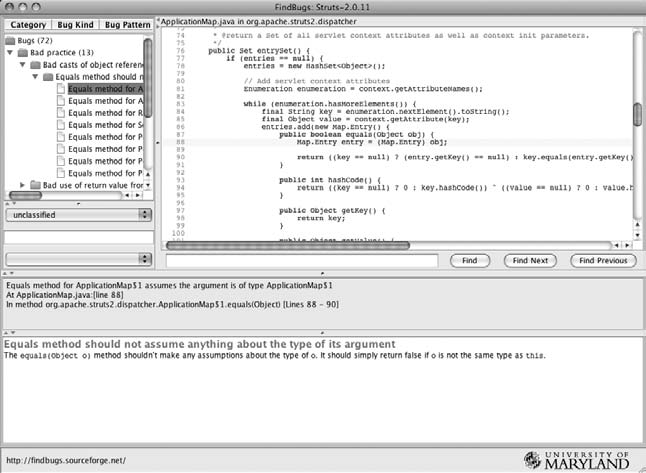646x473 pixels.
Task: Click the source code horizontal scrollbar
Action: (400, 245)
